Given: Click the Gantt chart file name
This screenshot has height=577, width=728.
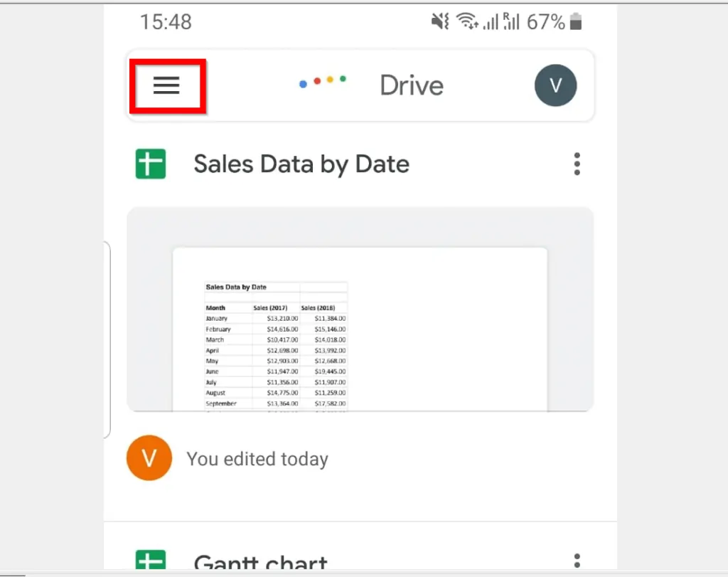Looking at the screenshot, I should pyautogui.click(x=260, y=563).
